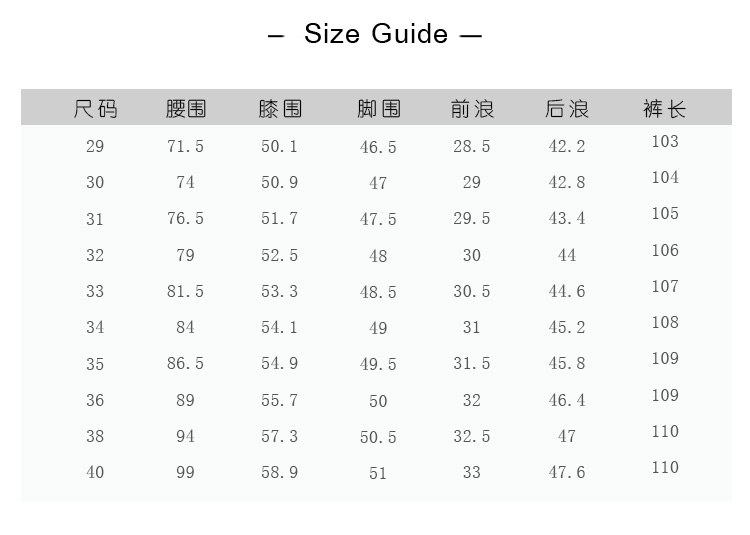
Task: Select pants length value 107
Action: pyautogui.click(x=665, y=286)
